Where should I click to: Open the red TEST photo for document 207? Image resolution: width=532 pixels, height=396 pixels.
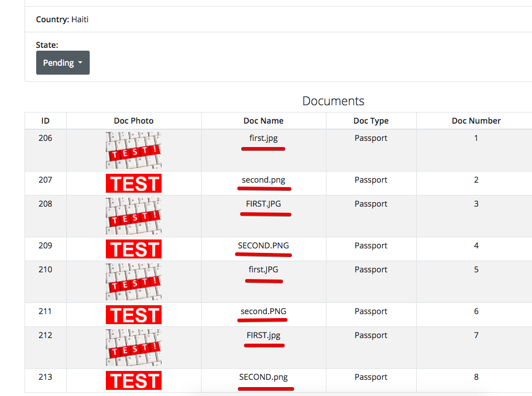(134, 183)
